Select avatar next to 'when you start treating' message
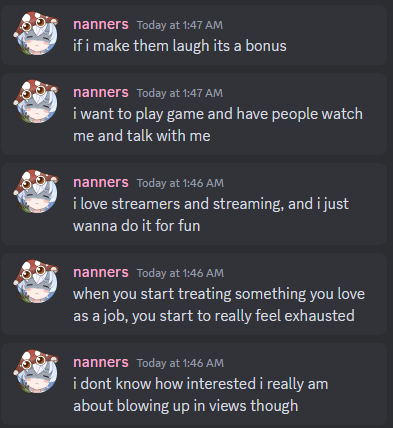393x428 pixels. (36, 281)
